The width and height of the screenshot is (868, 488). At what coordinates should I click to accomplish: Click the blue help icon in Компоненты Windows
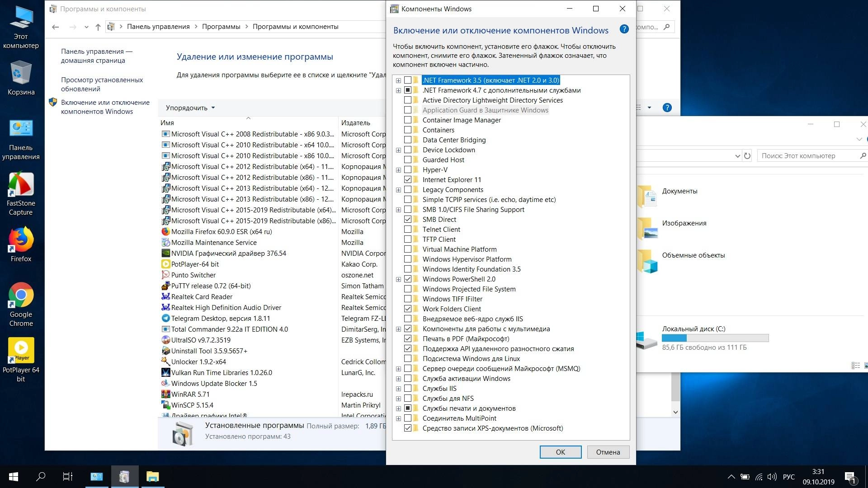624,29
